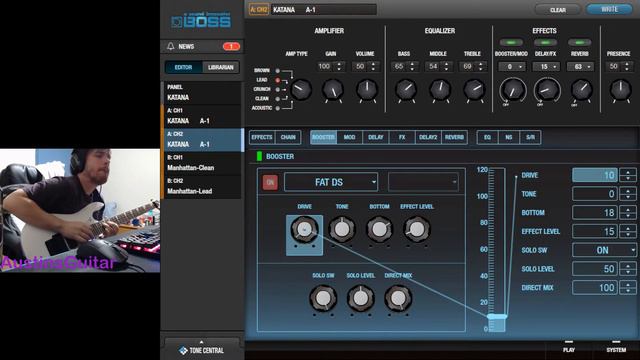640x360 pixels.
Task: Turn the amplifier Gain knob
Action: coord(333,90)
